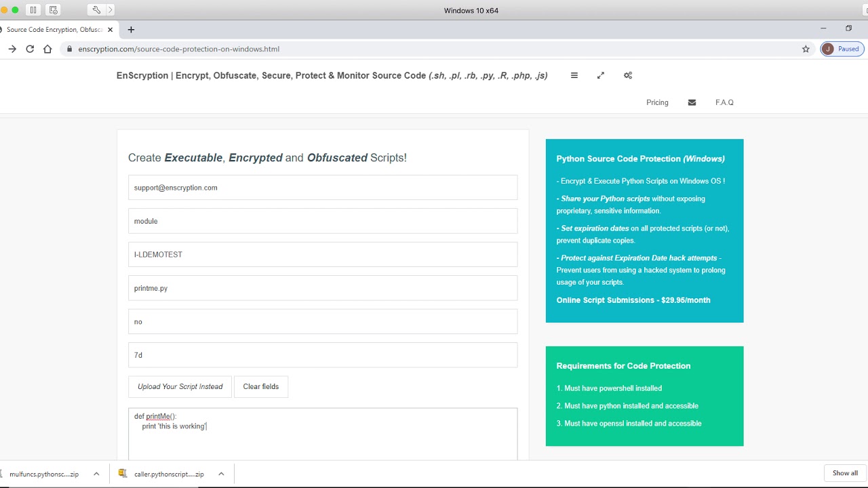Go forward with browser arrow
Image resolution: width=868 pixels, height=488 pixels.
click(12, 49)
